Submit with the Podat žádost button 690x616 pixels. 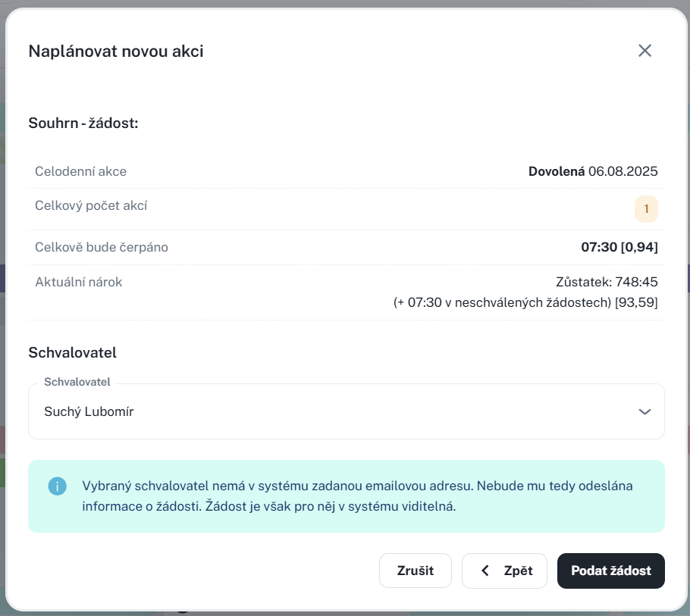[x=610, y=571]
